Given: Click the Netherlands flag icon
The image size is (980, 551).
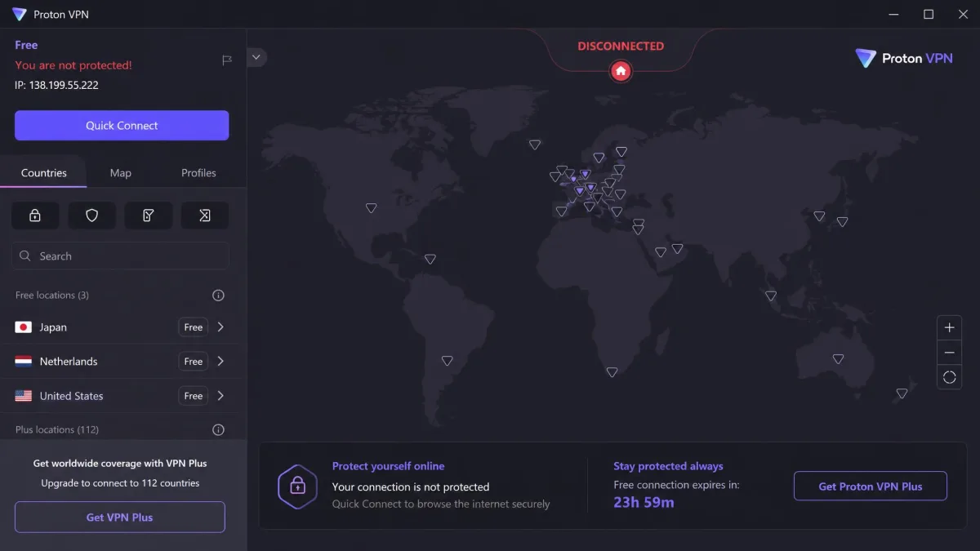Looking at the screenshot, I should [24, 362].
